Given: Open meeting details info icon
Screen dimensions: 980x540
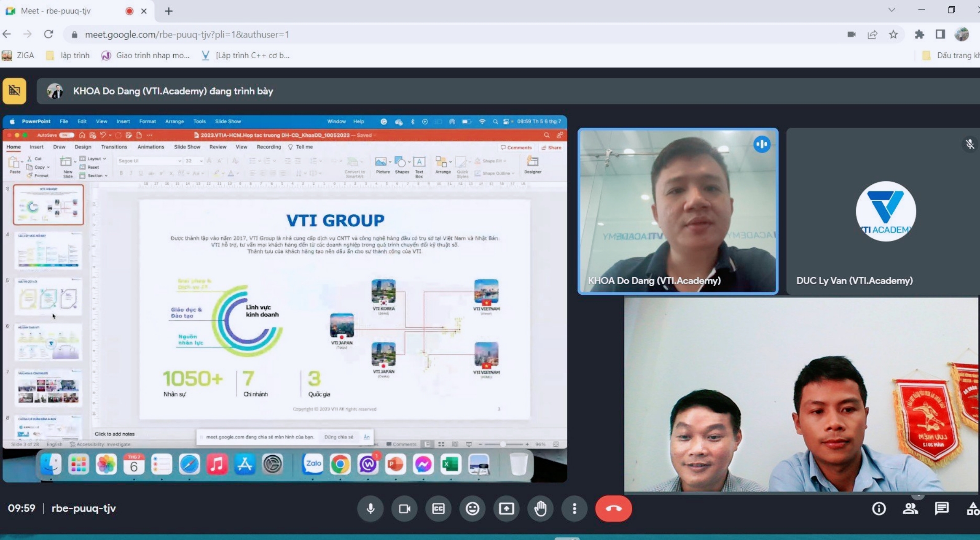Looking at the screenshot, I should (879, 509).
